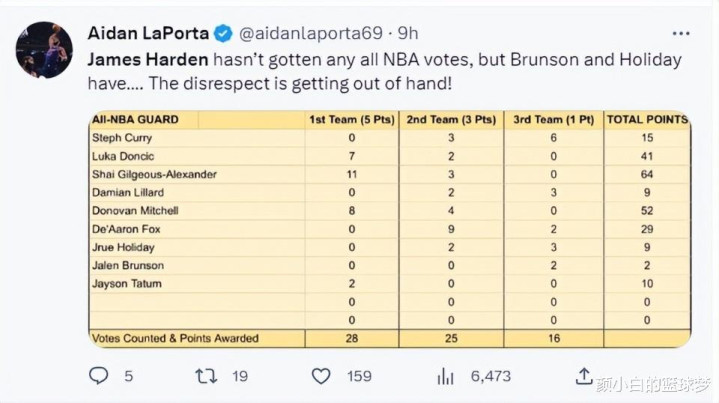Click the 6,473 views count
The image size is (719, 403).
click(490, 376)
